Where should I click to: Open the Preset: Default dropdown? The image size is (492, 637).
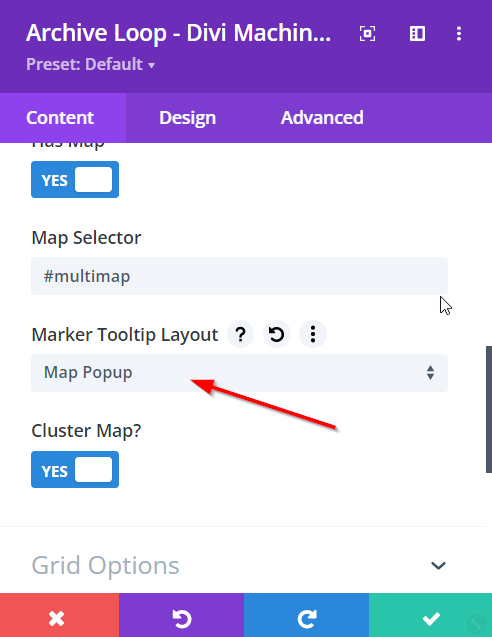click(x=90, y=64)
